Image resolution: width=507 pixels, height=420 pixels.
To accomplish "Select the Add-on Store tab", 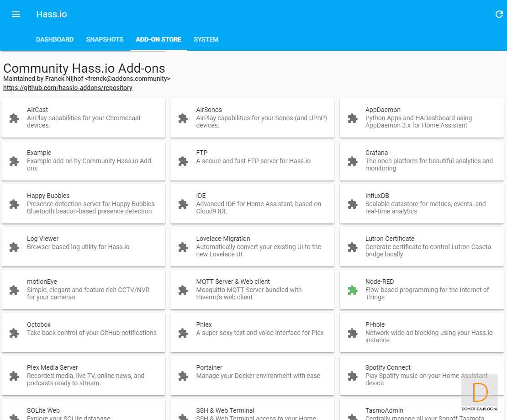I will [158, 40].
